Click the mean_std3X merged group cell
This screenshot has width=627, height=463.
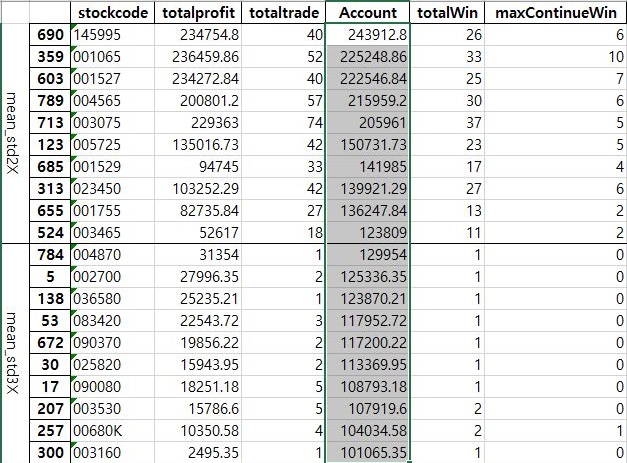point(15,353)
